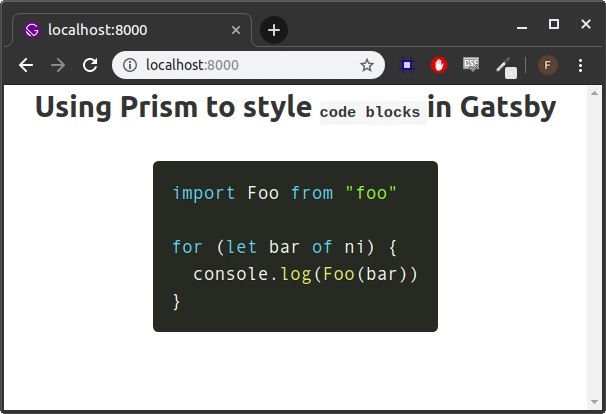Image resolution: width=606 pixels, height=414 pixels.
Task: Open the profile avatar labeled F
Action: pos(548,65)
